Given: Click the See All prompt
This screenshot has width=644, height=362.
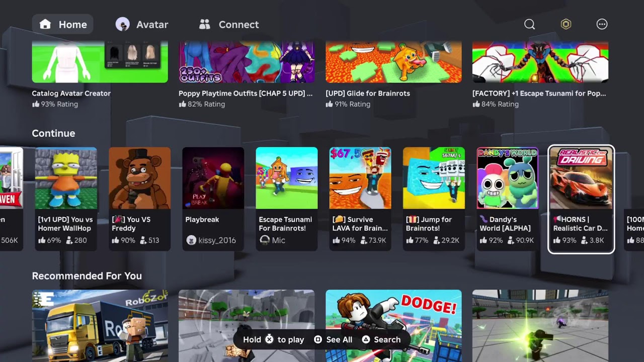Looking at the screenshot, I should pyautogui.click(x=333, y=339).
